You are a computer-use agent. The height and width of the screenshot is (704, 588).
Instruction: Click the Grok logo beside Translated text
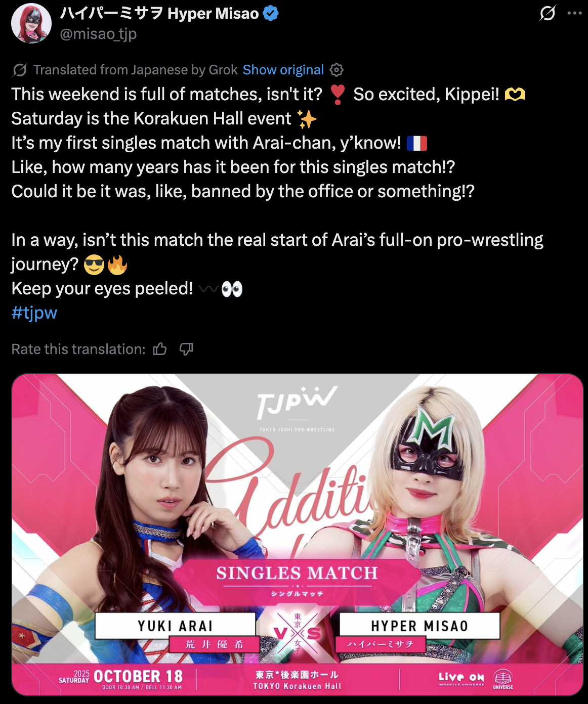pyautogui.click(x=20, y=70)
